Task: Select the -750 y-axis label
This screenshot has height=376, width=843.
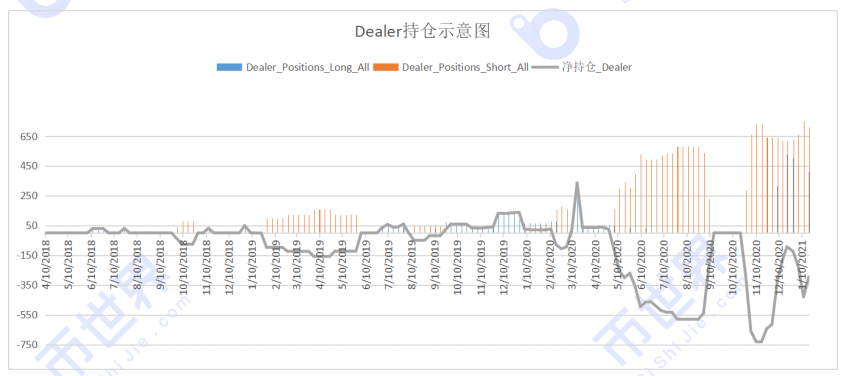Action: coord(27,344)
